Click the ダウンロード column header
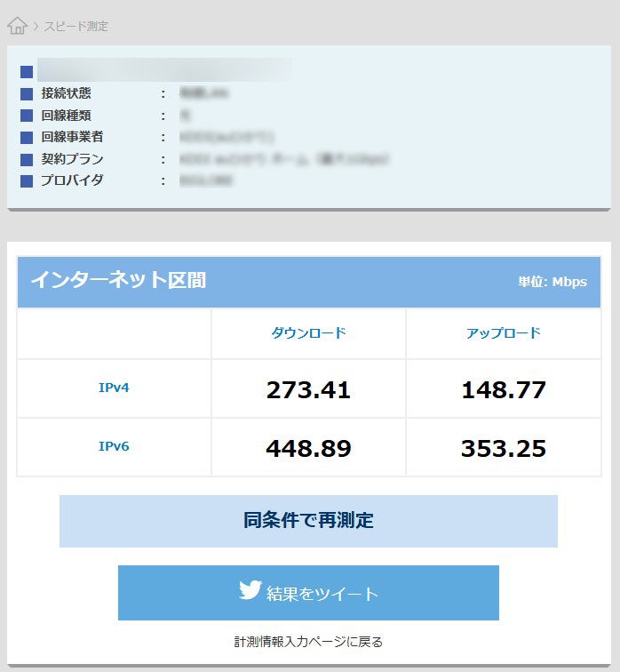Image resolution: width=620 pixels, height=672 pixels. [x=308, y=333]
